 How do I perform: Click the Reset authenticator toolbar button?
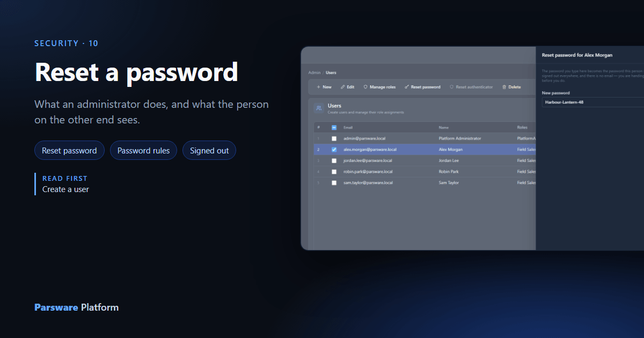click(x=471, y=87)
